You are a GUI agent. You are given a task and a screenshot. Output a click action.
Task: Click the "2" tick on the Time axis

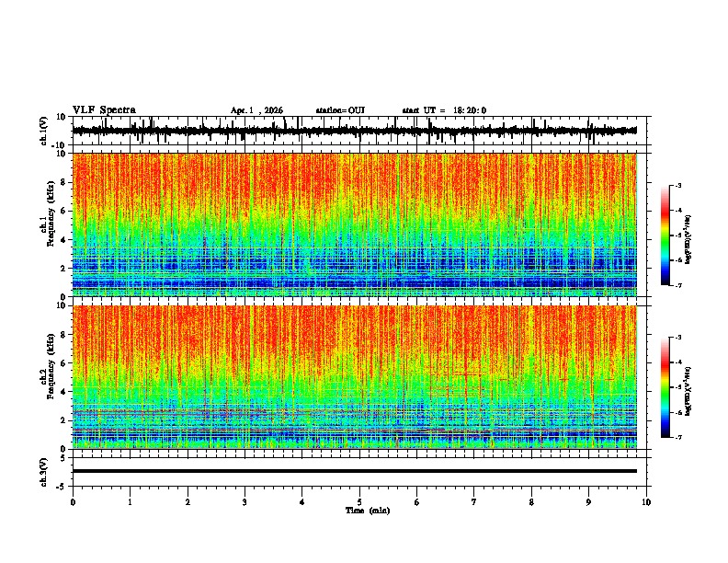[x=188, y=502]
